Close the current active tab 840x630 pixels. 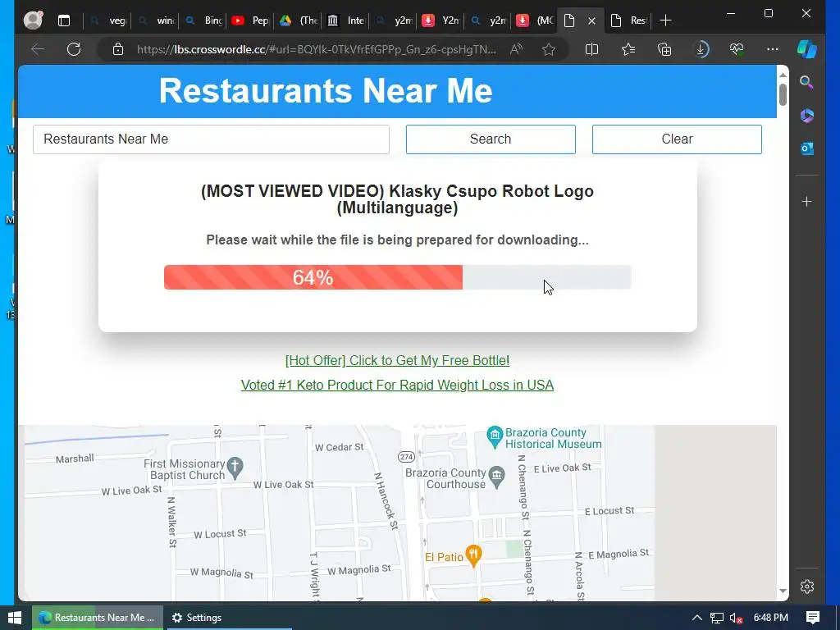(591, 21)
